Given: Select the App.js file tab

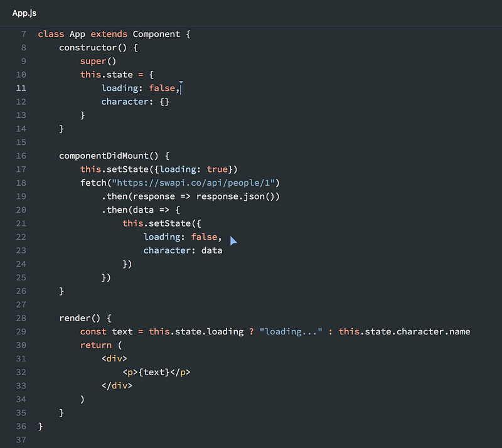Looking at the screenshot, I should 24,13.
